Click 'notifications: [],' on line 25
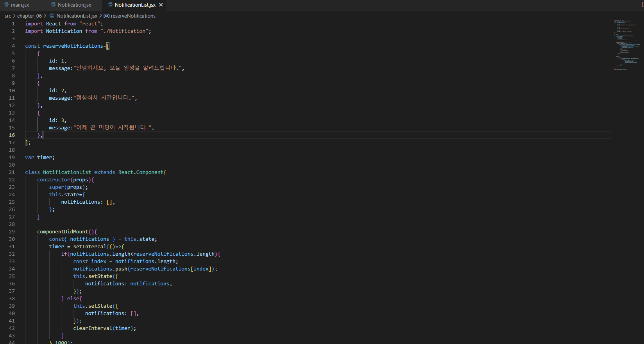This screenshot has height=344, width=644. 88,202
